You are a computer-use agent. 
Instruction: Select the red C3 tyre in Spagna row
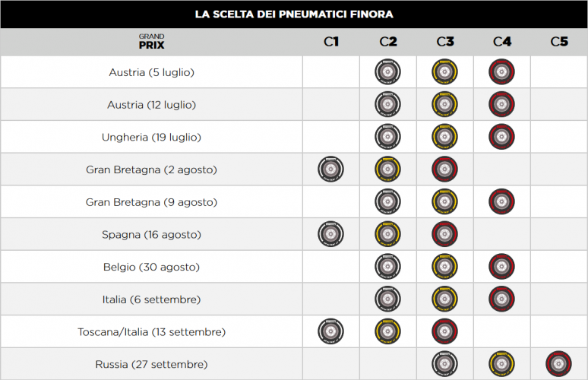coord(444,234)
